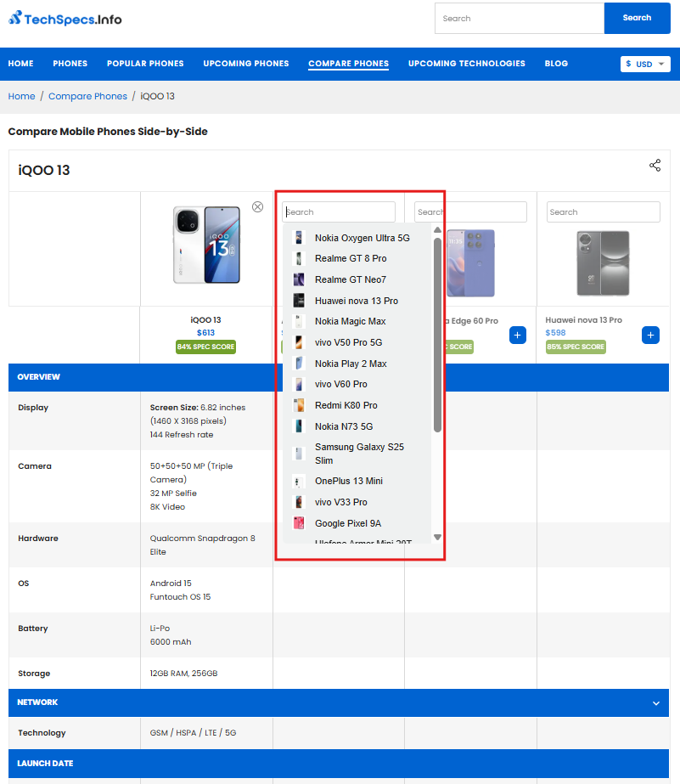Click the Launch Date section header
680x784 pixels.
click(339, 764)
